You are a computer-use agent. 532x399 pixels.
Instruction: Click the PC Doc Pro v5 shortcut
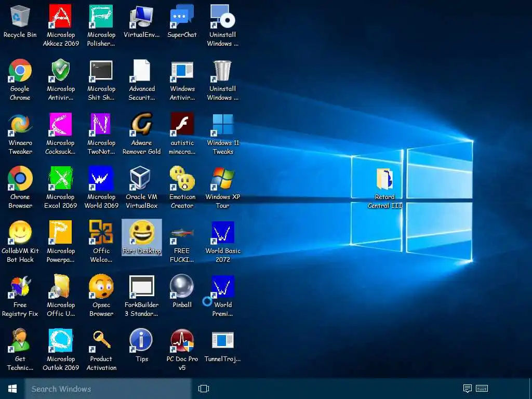tap(182, 350)
